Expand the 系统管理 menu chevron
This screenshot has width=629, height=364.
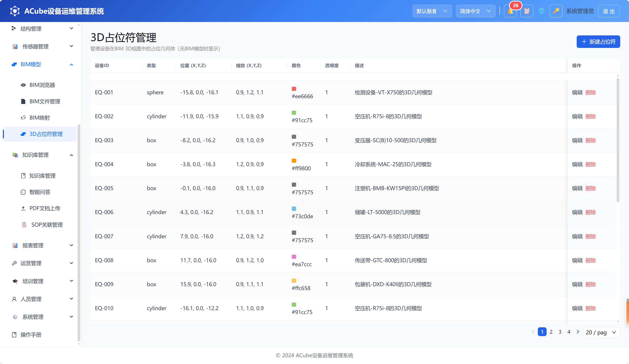[x=71, y=317]
